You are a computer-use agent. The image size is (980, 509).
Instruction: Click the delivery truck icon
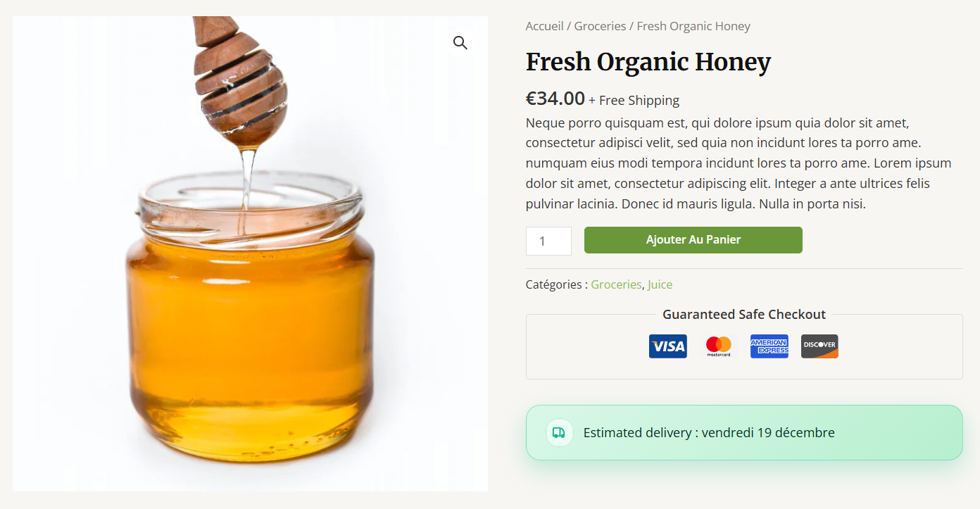(x=558, y=432)
